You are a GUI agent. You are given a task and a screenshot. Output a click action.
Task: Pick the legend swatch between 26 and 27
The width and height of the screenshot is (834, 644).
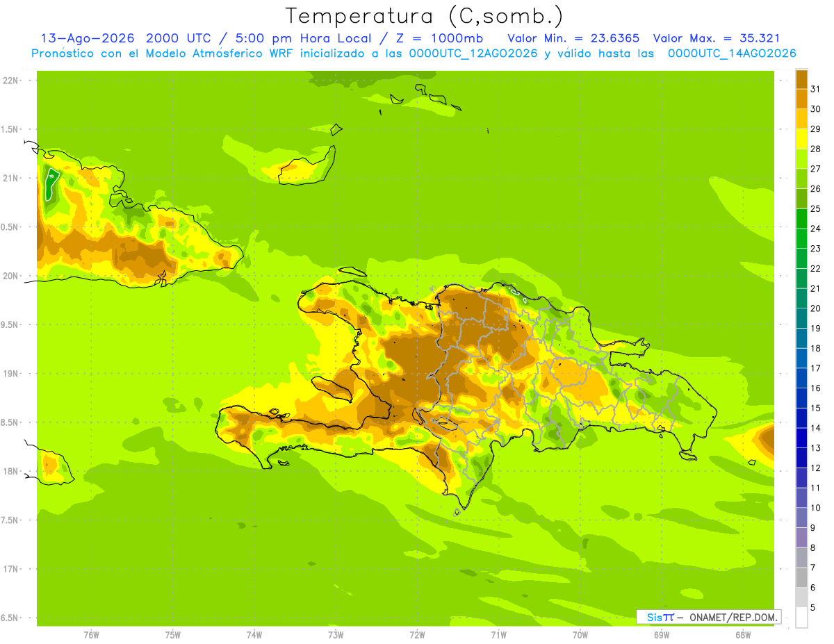click(x=801, y=179)
